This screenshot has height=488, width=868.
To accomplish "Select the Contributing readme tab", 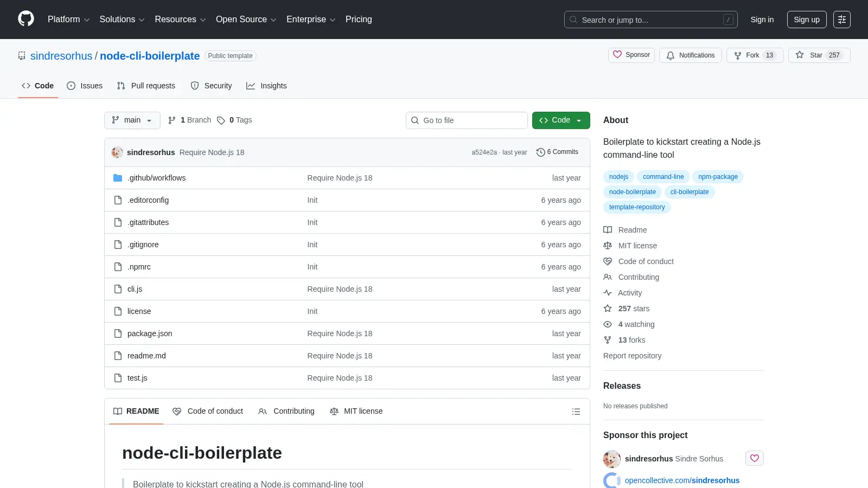I will 286,412.
